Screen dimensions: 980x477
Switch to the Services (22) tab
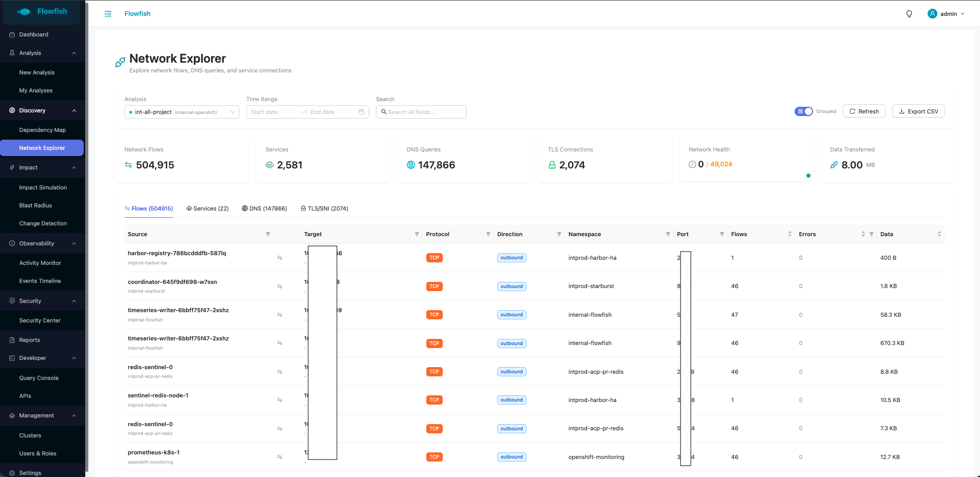point(208,208)
